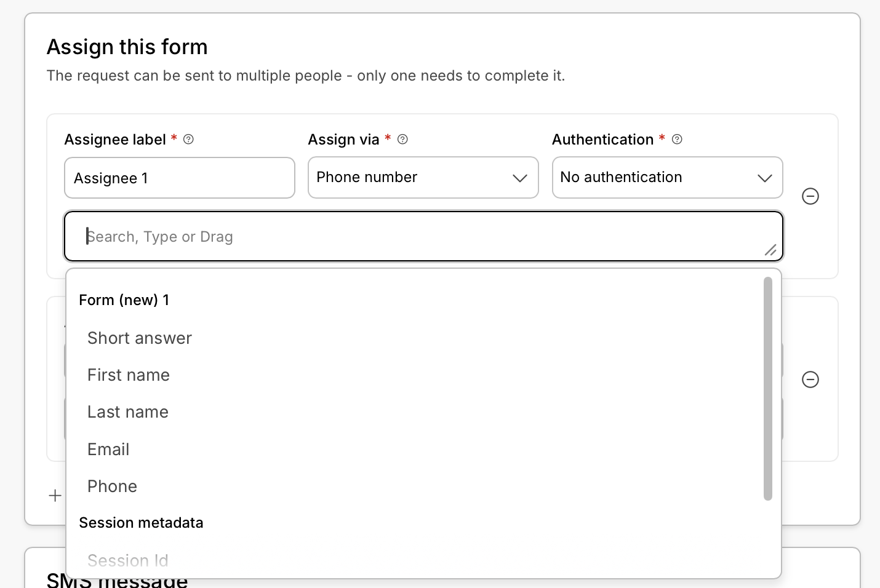880x588 pixels.
Task: Remove the second assignee with minus icon
Action: pos(810,379)
